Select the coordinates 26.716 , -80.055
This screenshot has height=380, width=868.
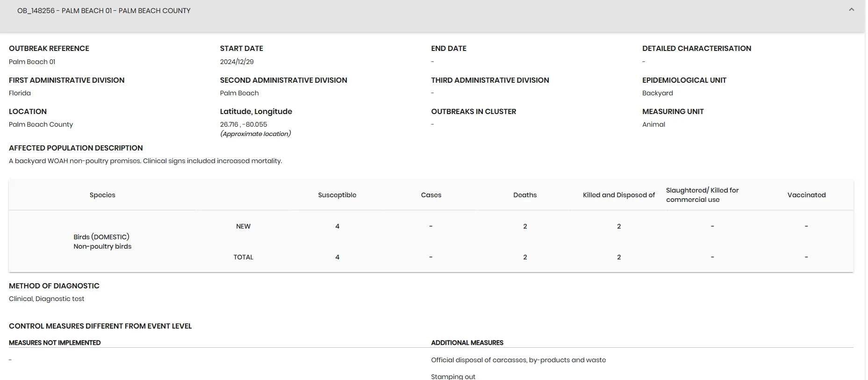coord(244,124)
